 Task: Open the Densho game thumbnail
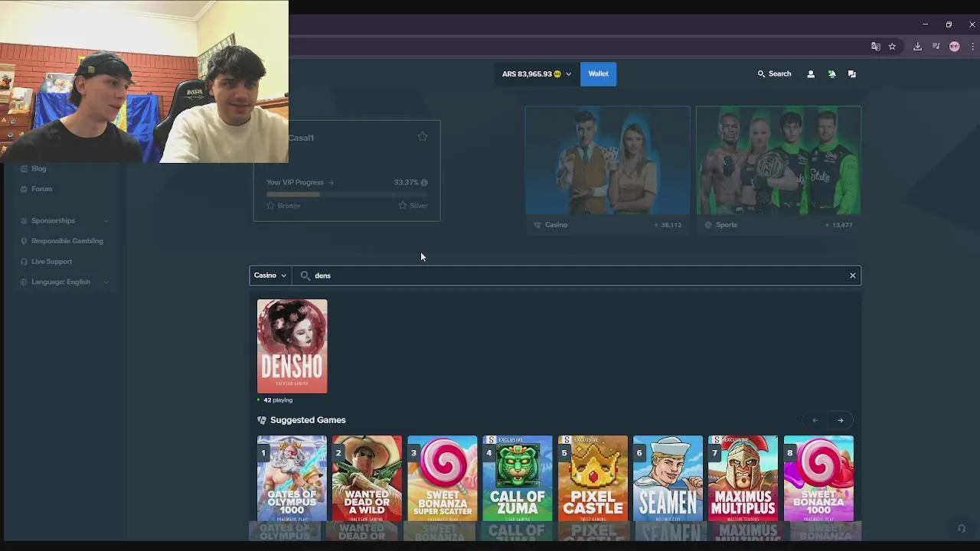pos(292,346)
